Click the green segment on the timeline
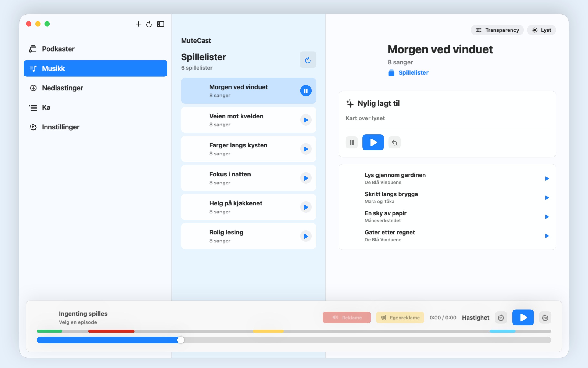Viewport: 588px width, 368px height. [50, 331]
